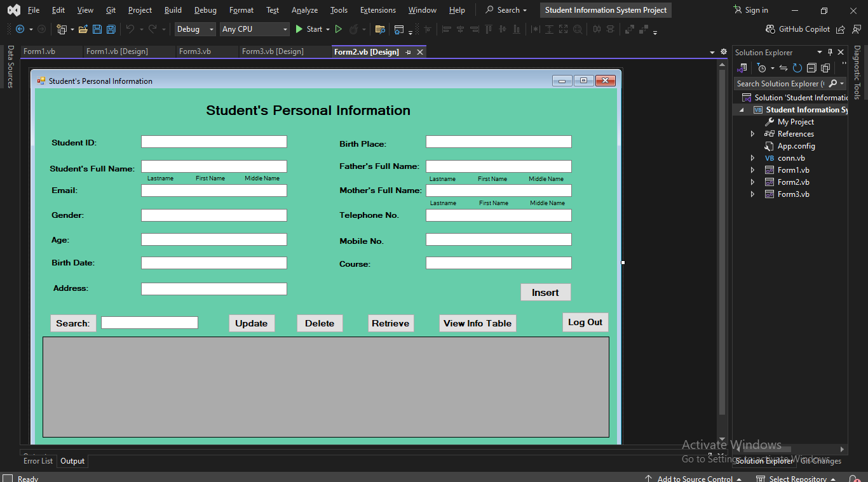
Task: Select the View Info Table button
Action: point(477,323)
